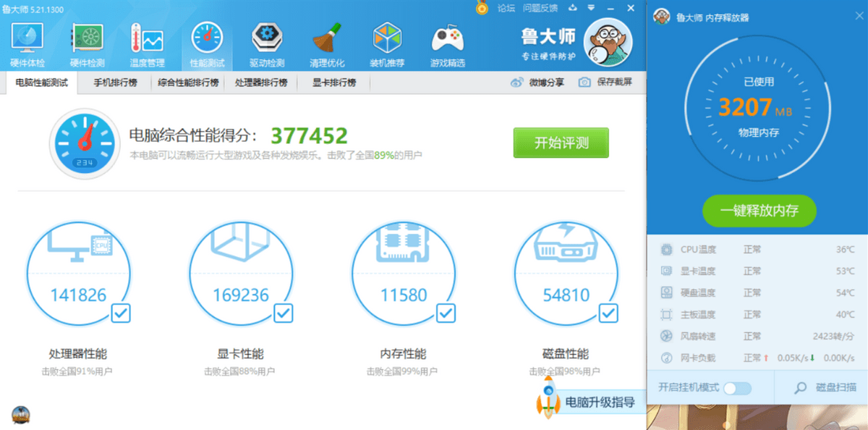Click the camera icon for 保存截屏

(584, 83)
